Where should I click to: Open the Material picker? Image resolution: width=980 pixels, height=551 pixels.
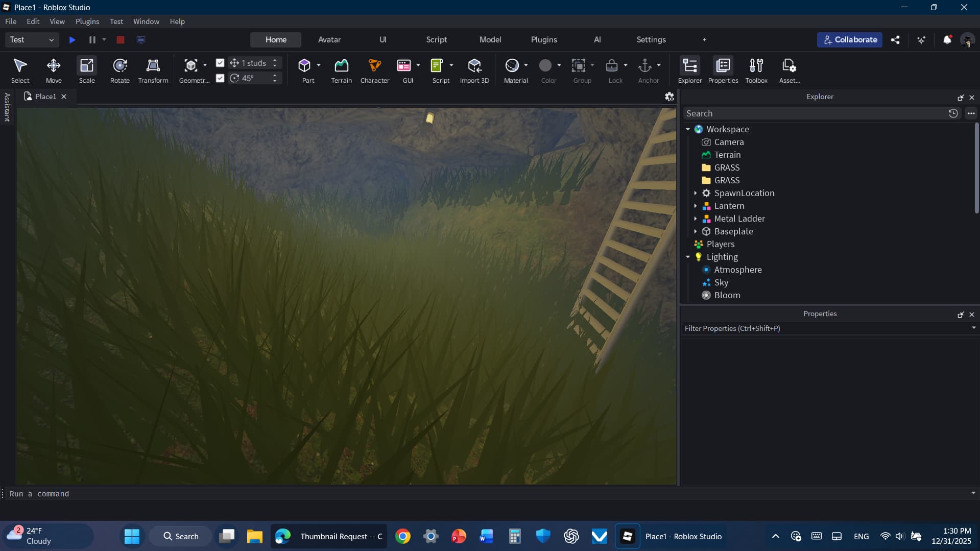[512, 70]
